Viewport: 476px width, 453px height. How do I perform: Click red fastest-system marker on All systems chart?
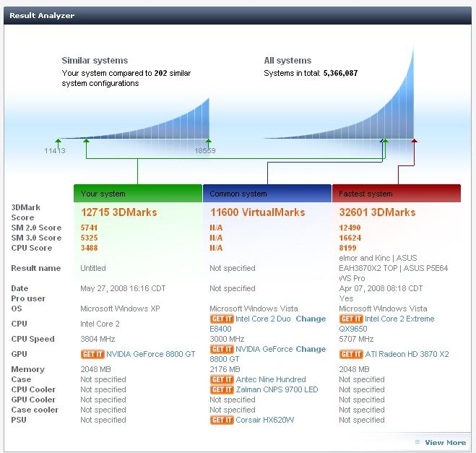(414, 141)
